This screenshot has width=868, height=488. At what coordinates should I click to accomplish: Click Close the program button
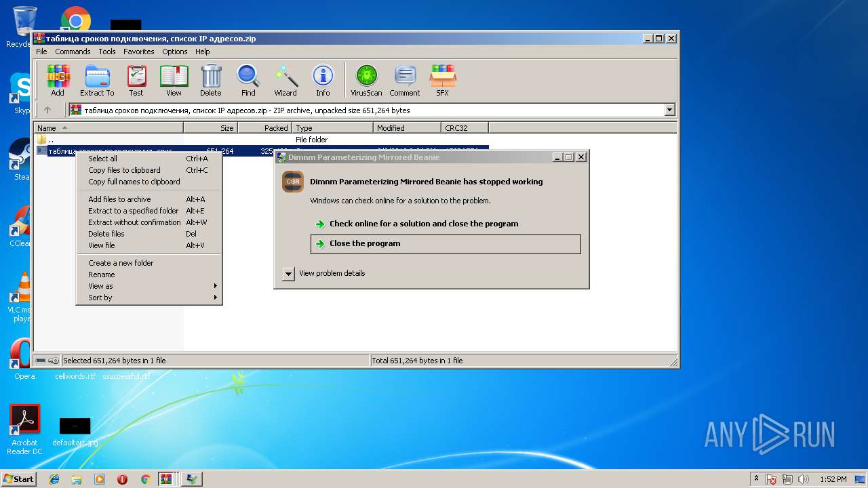pos(446,244)
